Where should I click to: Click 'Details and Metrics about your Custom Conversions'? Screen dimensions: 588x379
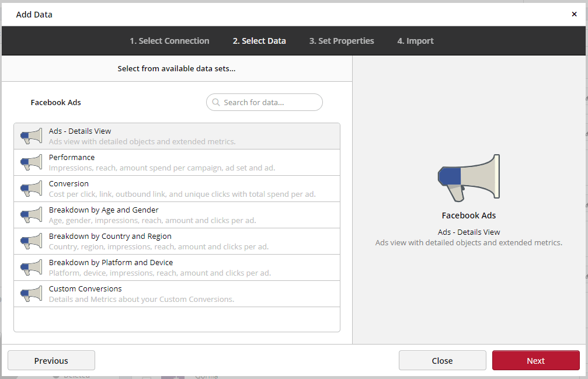[x=141, y=299]
